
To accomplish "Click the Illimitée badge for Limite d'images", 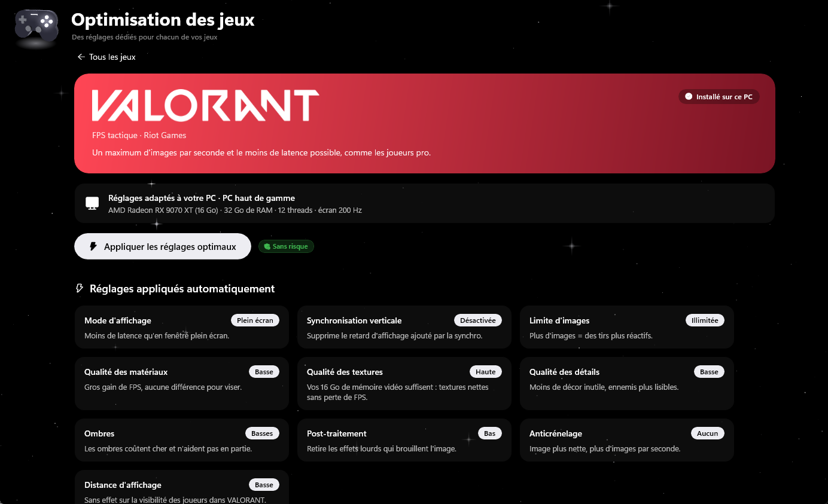I will coord(705,320).
